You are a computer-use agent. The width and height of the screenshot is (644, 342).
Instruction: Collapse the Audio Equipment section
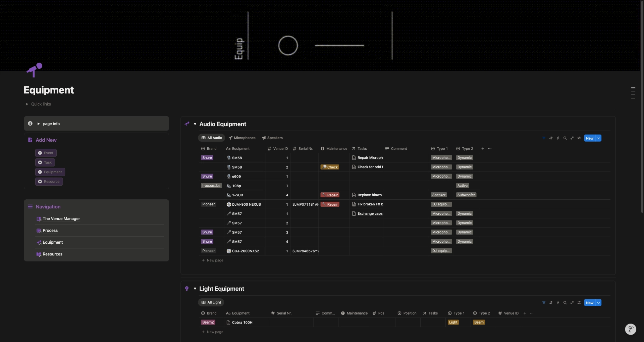pyautogui.click(x=195, y=124)
